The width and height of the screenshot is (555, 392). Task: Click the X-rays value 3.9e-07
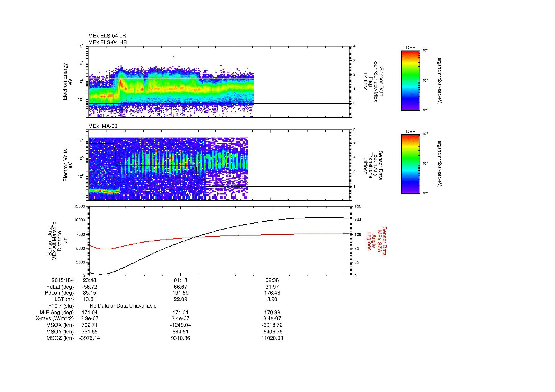click(89, 318)
